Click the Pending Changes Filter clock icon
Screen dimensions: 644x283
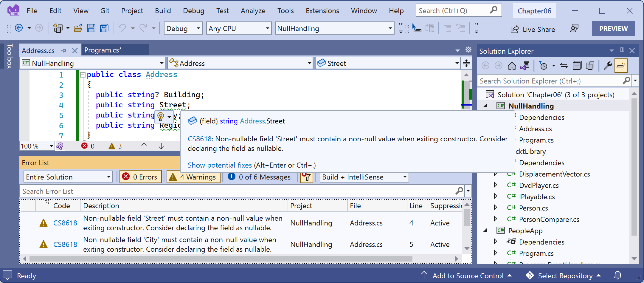pyautogui.click(x=544, y=66)
